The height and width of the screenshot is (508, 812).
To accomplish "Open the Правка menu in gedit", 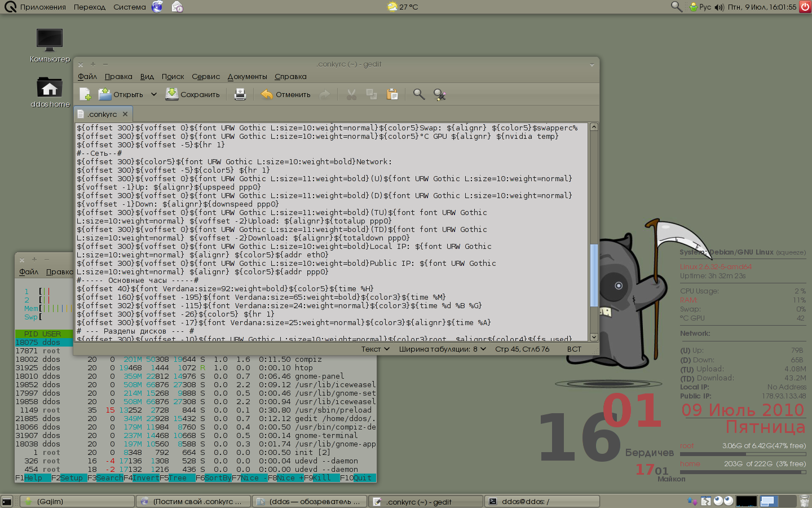I will (118, 76).
